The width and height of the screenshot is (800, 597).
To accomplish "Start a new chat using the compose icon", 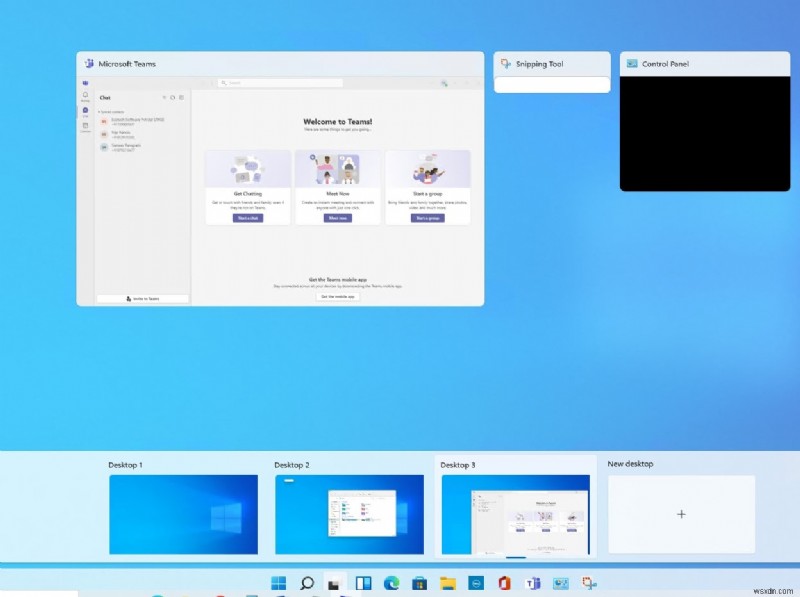I will point(180,97).
